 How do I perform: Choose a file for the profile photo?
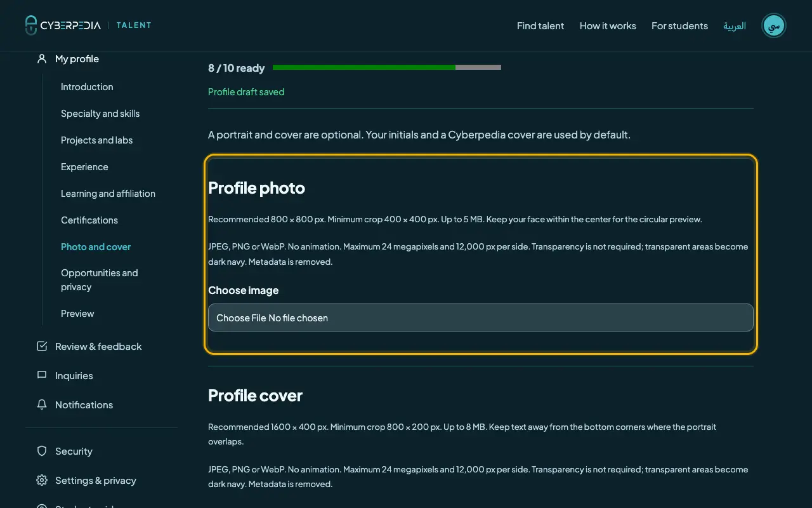[481, 317]
